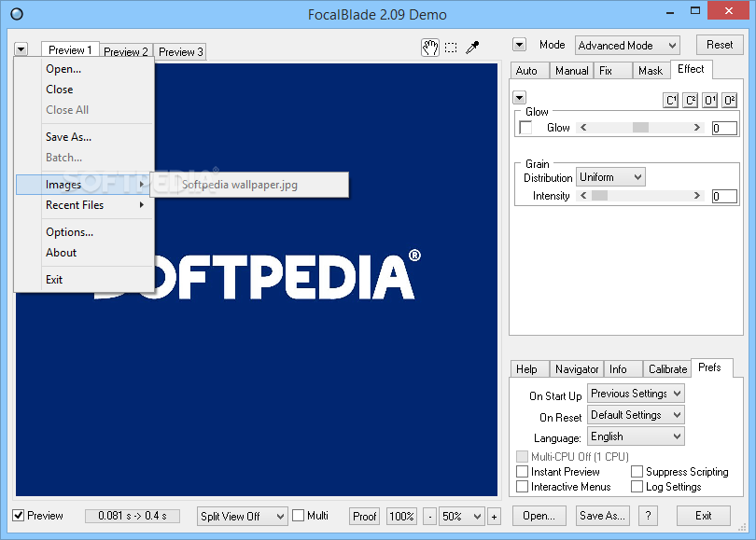Screen dimensions: 756x540
Task: Click the Glow slider left arrow
Action: pos(583,128)
